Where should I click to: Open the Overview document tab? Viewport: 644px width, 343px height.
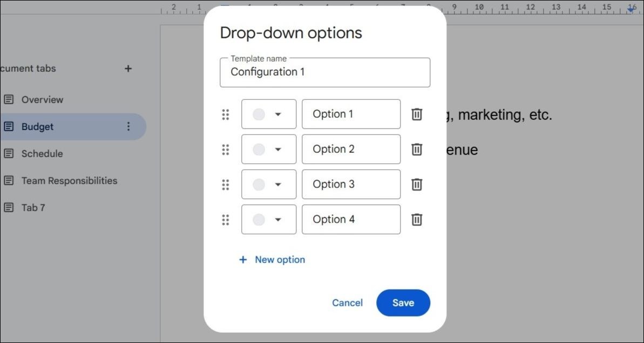tap(42, 99)
